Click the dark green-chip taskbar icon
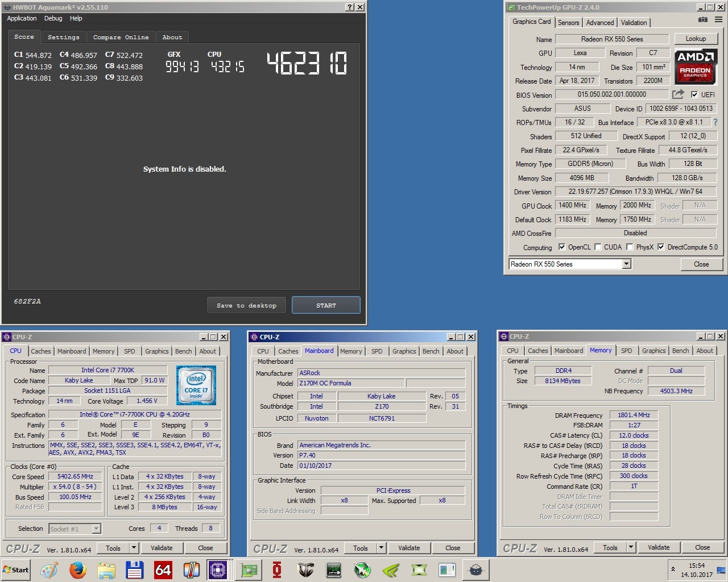Image resolution: width=728 pixels, height=582 pixels. (x=334, y=569)
